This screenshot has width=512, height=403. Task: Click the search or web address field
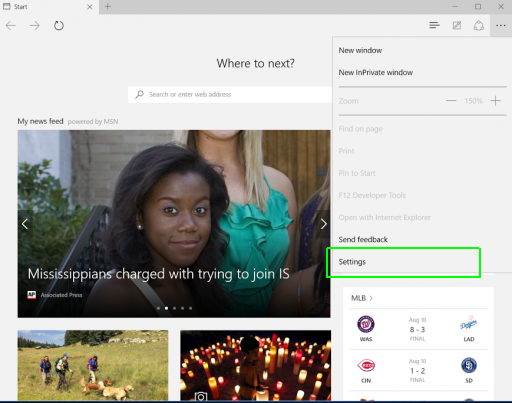pos(230,94)
